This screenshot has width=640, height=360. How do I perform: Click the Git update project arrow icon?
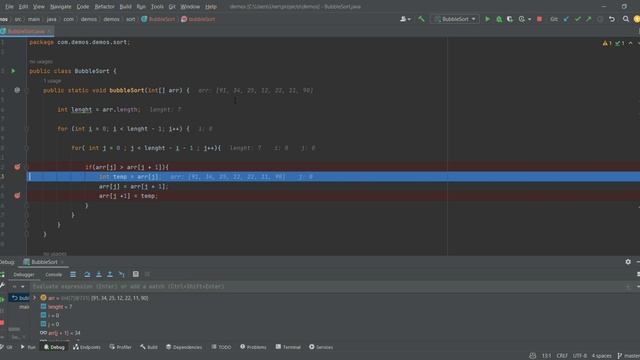coord(566,19)
